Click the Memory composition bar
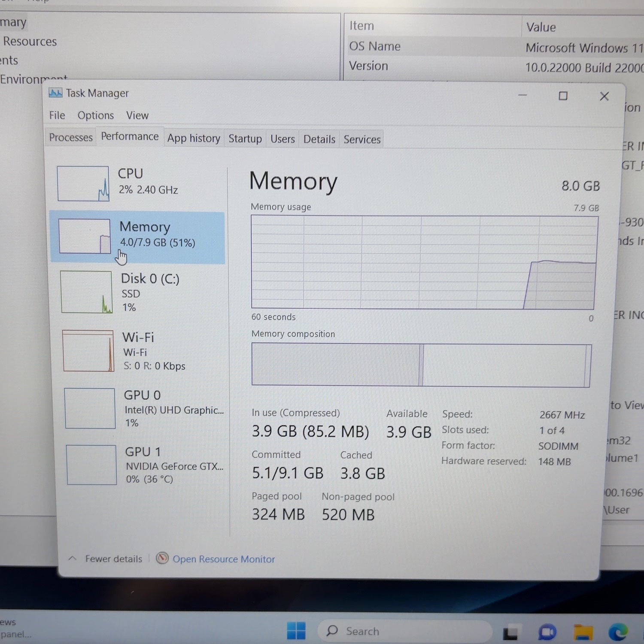Screen dimensions: 644x644 coord(421,365)
